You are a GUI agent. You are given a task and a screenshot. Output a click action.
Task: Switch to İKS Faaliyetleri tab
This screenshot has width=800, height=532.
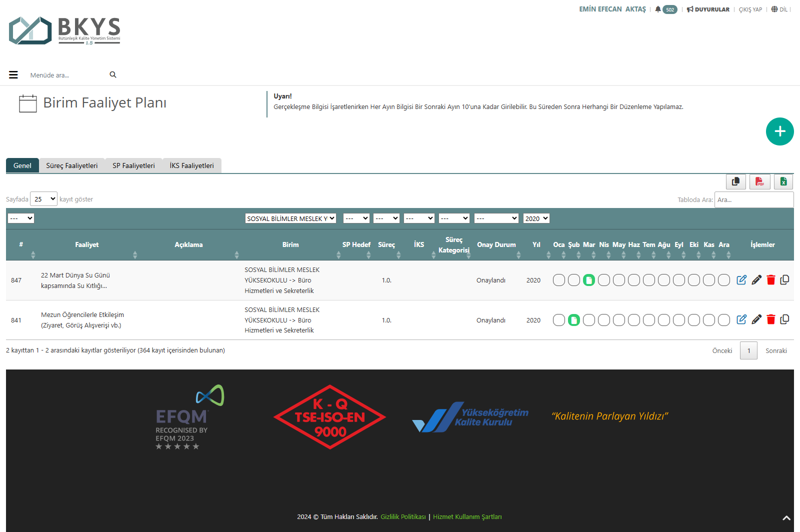tap(191, 165)
